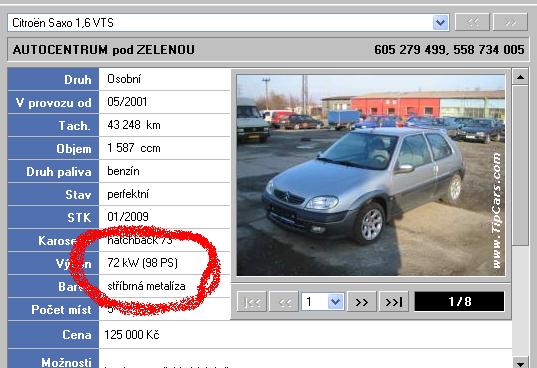Click the scroll down arrow
537x368 pixels.
[x=520, y=363]
